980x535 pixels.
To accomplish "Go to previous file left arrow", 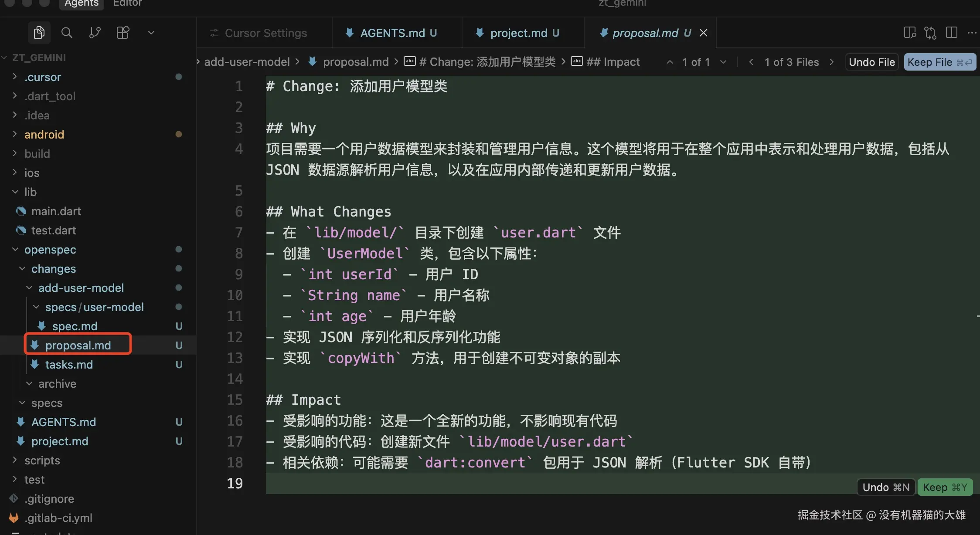I will (x=751, y=62).
